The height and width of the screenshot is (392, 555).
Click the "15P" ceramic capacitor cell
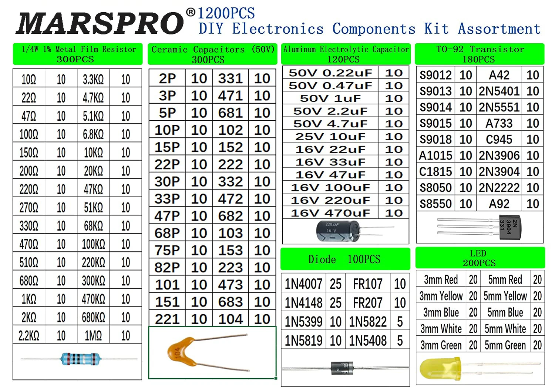point(167,147)
